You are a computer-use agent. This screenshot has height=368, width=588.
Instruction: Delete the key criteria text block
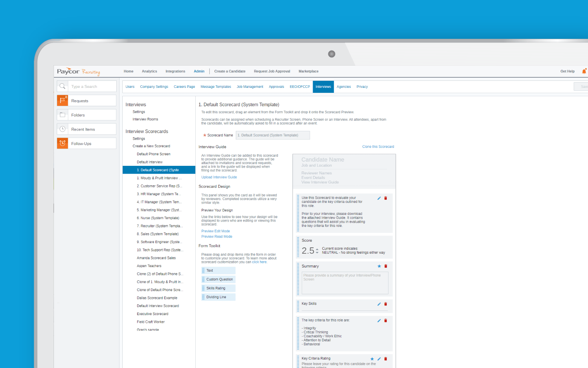[x=386, y=320]
